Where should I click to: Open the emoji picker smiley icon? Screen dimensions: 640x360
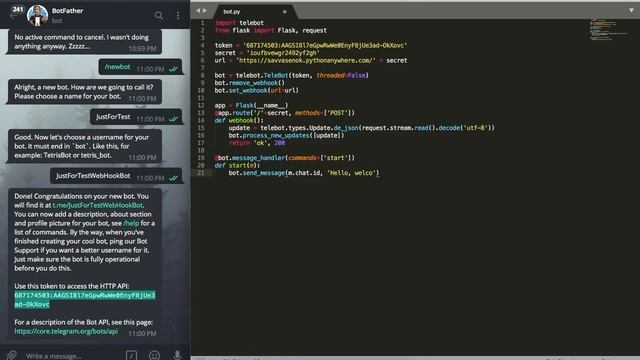point(154,355)
